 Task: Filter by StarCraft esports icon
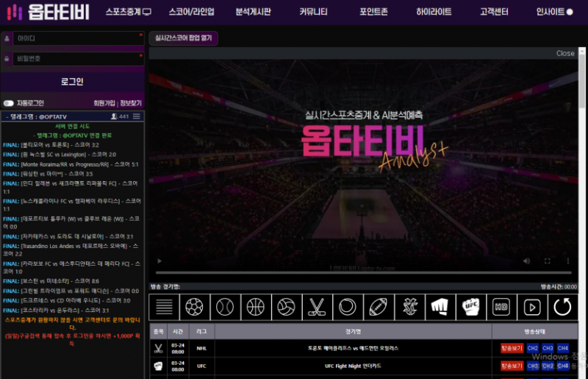tap(409, 307)
